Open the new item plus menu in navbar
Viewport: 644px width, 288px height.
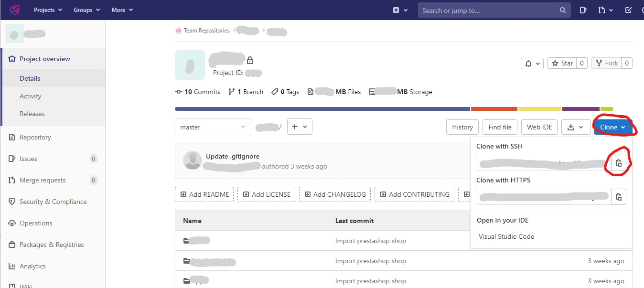pyautogui.click(x=400, y=10)
